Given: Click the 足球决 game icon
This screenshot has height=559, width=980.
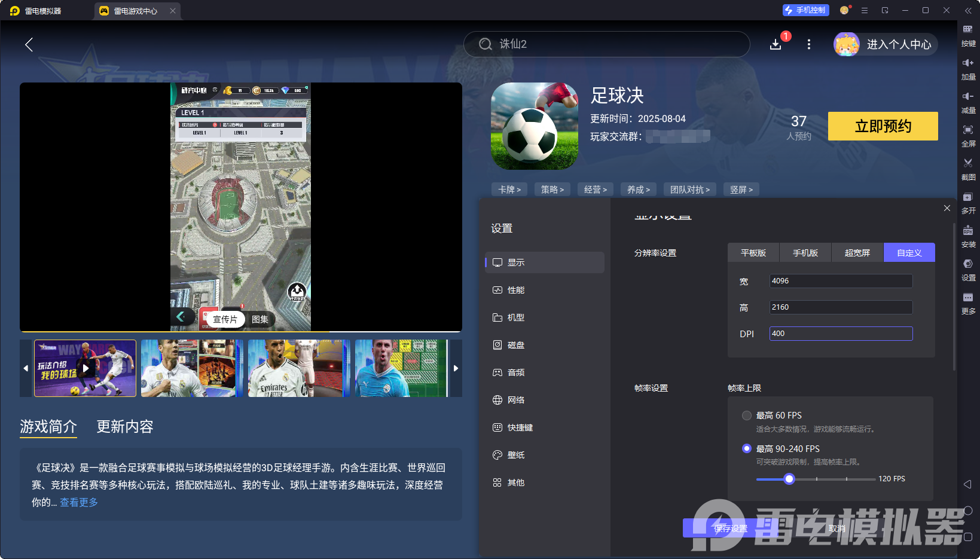Looking at the screenshot, I should [x=535, y=126].
